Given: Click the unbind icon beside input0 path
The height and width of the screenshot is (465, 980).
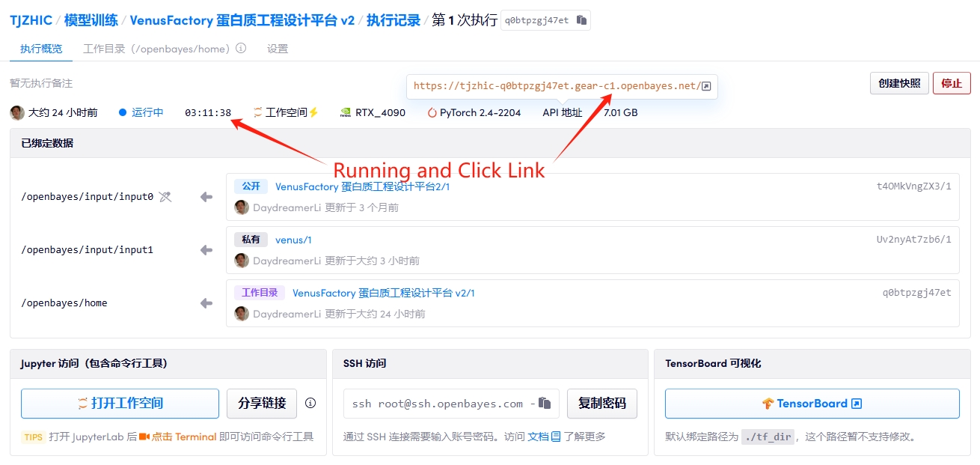Looking at the screenshot, I should (x=165, y=197).
